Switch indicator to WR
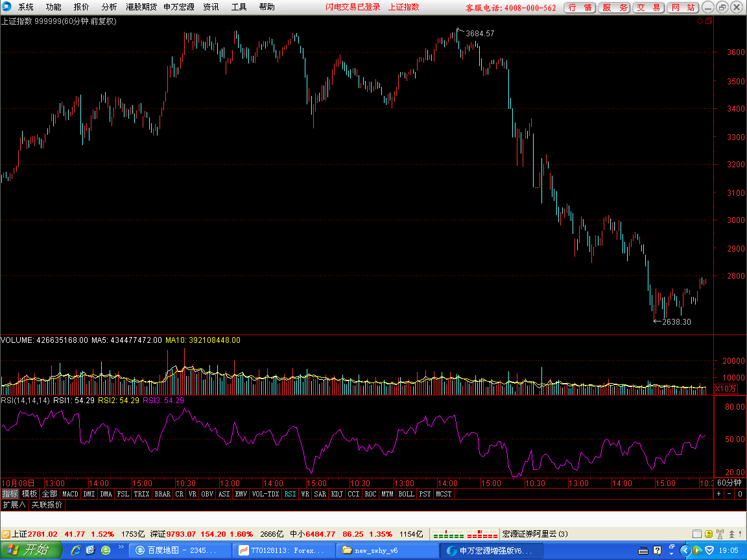 pos(305,494)
